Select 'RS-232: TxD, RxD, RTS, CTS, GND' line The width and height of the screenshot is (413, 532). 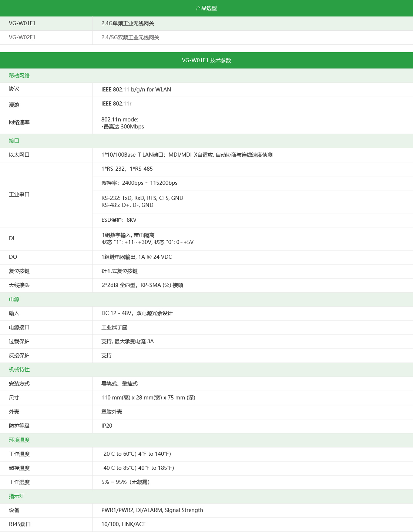[x=142, y=198]
